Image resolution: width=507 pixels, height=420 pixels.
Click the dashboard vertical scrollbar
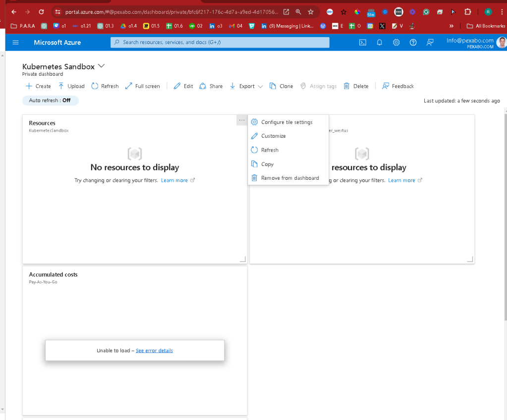(x=506, y=216)
